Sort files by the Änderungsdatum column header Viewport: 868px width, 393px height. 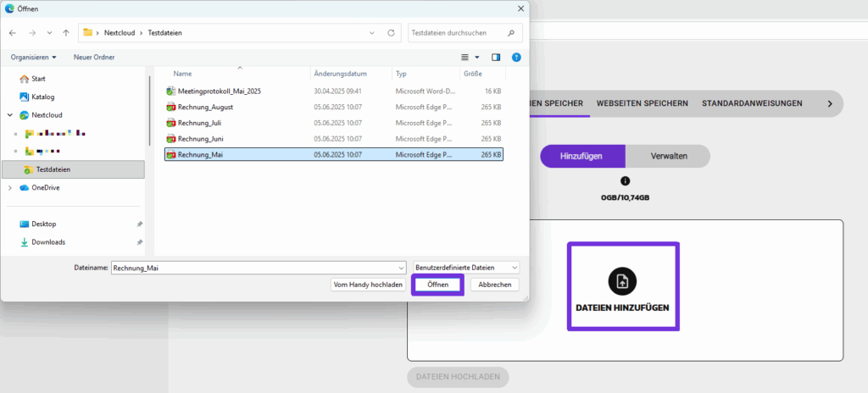coord(339,74)
